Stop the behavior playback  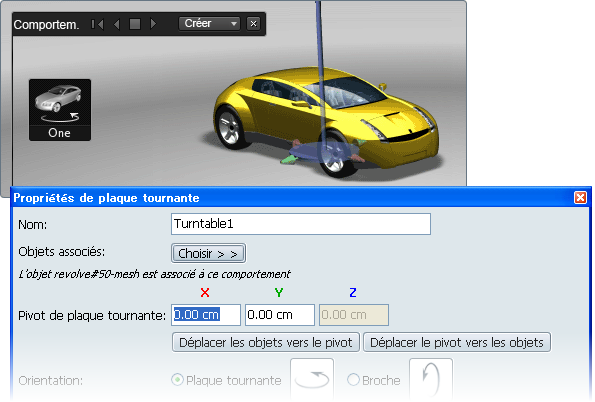[x=135, y=24]
